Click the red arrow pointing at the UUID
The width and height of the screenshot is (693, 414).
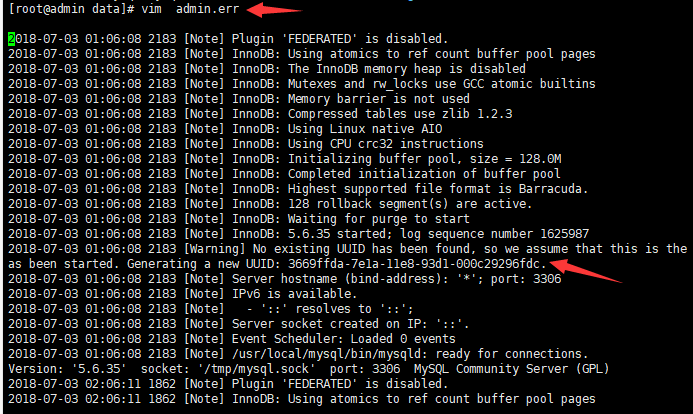coord(586,271)
